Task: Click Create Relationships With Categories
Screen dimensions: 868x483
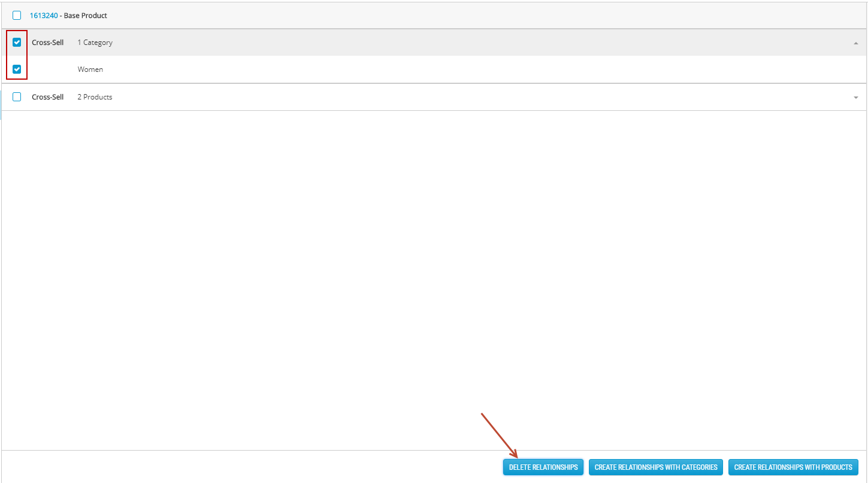Action: [x=656, y=467]
